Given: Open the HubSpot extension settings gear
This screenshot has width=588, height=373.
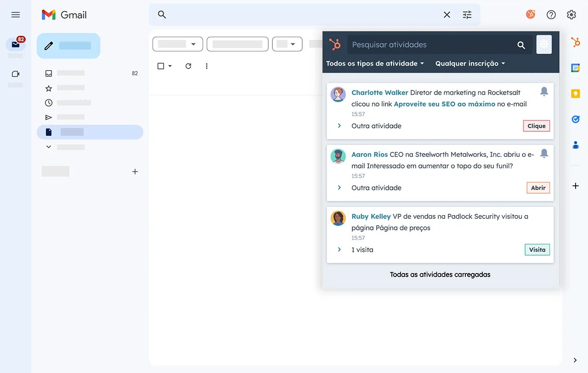Looking at the screenshot, I should pos(544,45).
